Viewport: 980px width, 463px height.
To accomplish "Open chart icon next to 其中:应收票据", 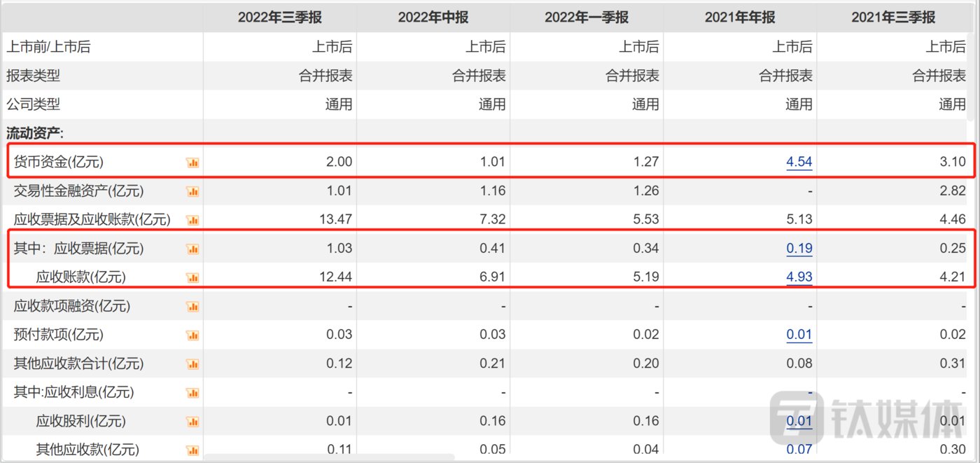I will click(x=192, y=249).
